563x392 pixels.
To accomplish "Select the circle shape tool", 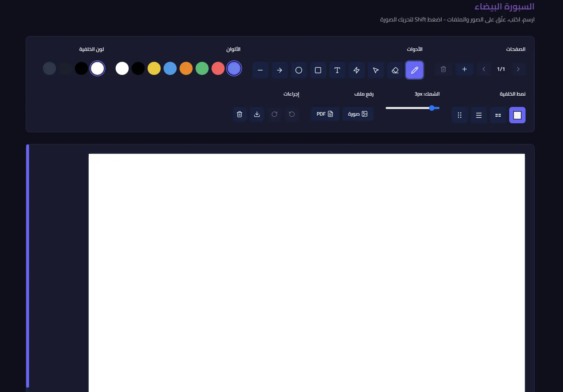I will coord(299,70).
